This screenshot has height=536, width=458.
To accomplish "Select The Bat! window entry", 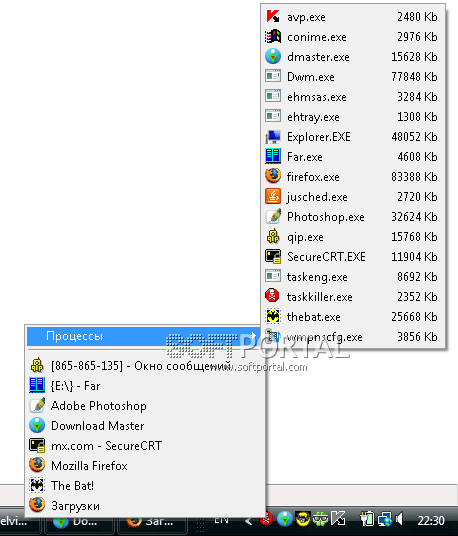I will 146,486.
